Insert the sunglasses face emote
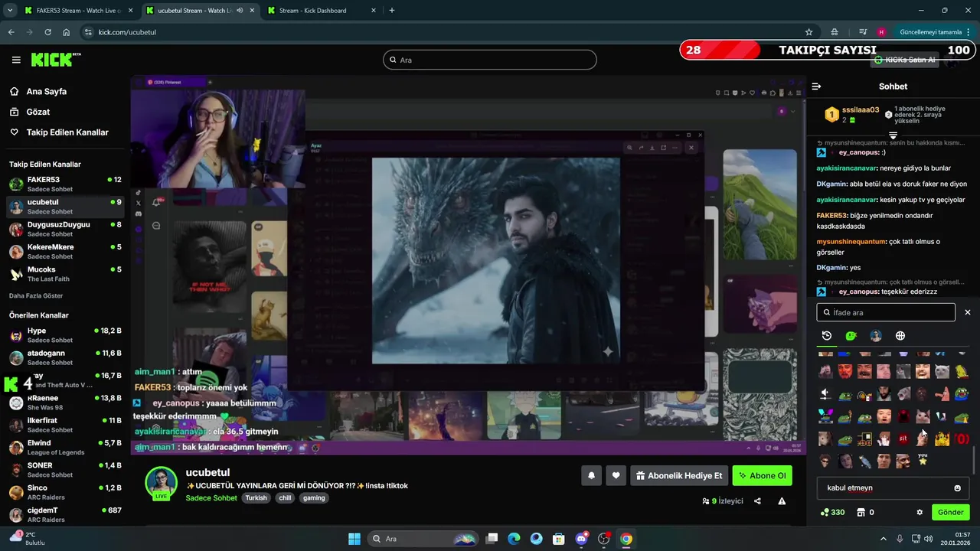The width and height of the screenshot is (980, 551). tap(825, 461)
